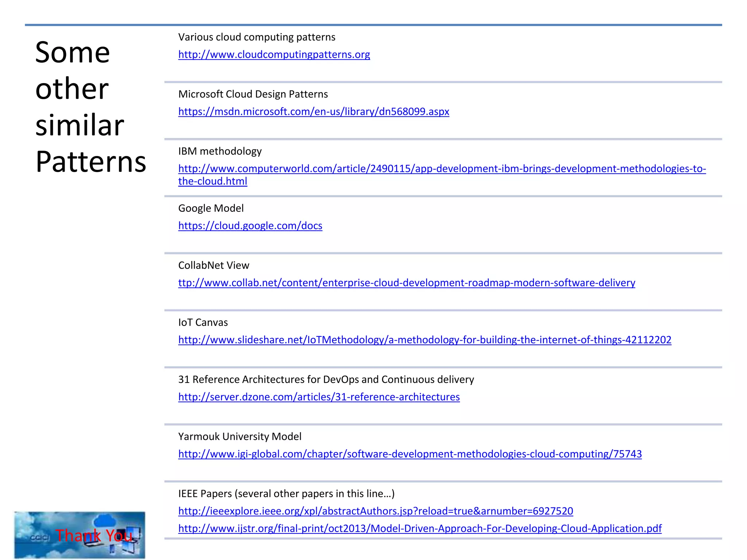Select the 'Various cloud computing patterns' heading
Viewport: 747px width, 560px height.
tap(257, 37)
